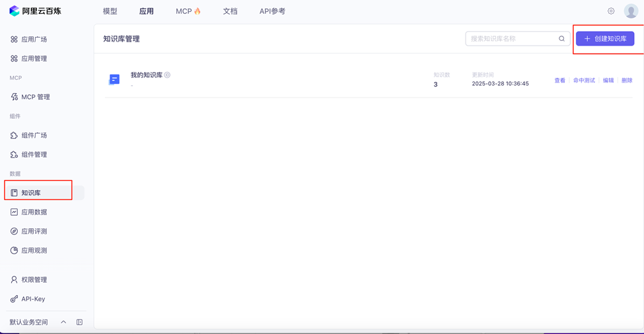
Task: Focus the 搜索知识库名称 search field
Action: pyautogui.click(x=517, y=38)
